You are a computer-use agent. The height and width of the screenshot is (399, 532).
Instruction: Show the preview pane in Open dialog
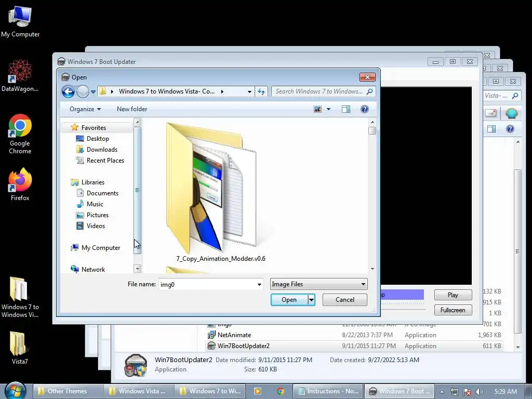(345, 109)
